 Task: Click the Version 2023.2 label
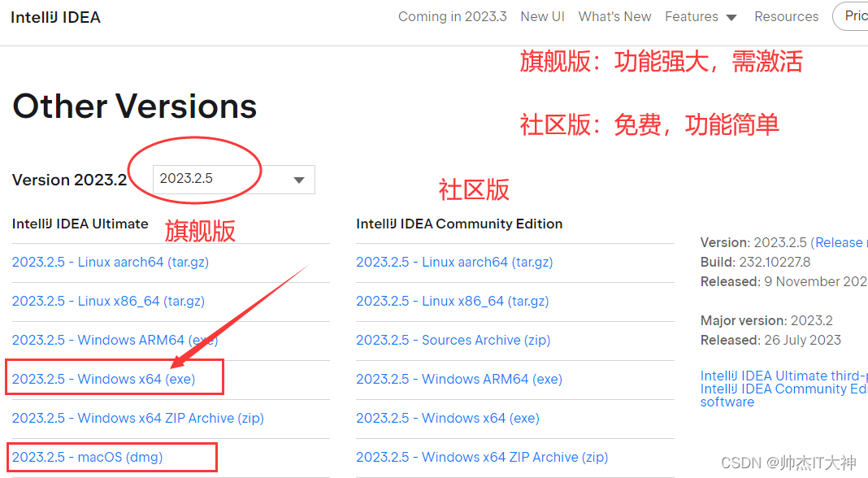(x=70, y=180)
